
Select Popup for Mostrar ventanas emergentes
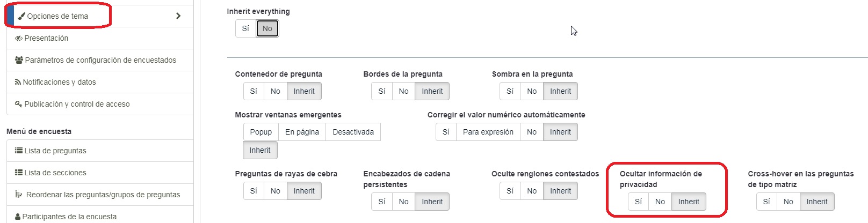[x=261, y=132]
